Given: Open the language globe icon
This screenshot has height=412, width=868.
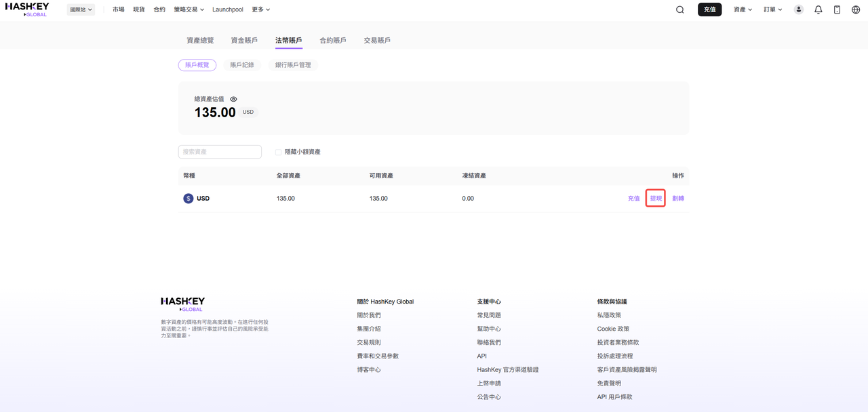Looking at the screenshot, I should [x=856, y=9].
